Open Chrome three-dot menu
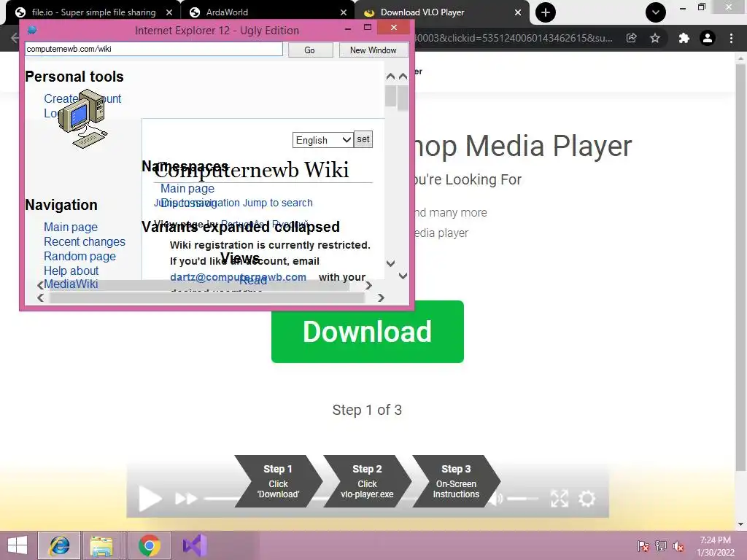 tap(731, 38)
